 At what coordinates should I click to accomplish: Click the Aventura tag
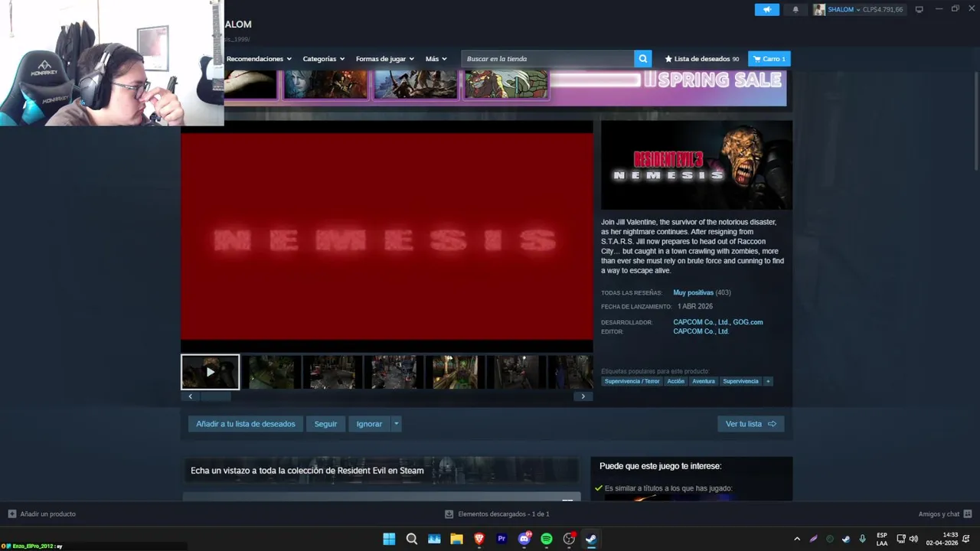click(x=704, y=381)
